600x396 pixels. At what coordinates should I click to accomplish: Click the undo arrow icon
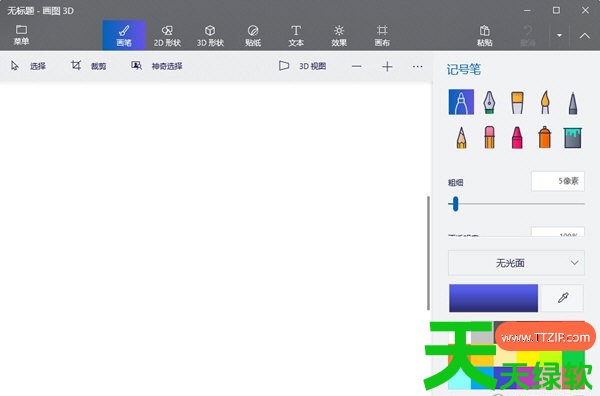click(528, 31)
